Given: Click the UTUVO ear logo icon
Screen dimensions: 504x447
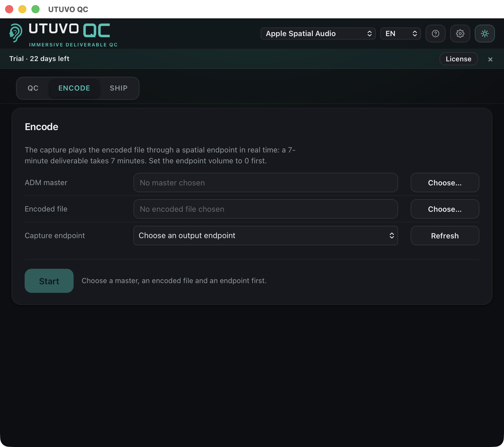Looking at the screenshot, I should coord(15,33).
